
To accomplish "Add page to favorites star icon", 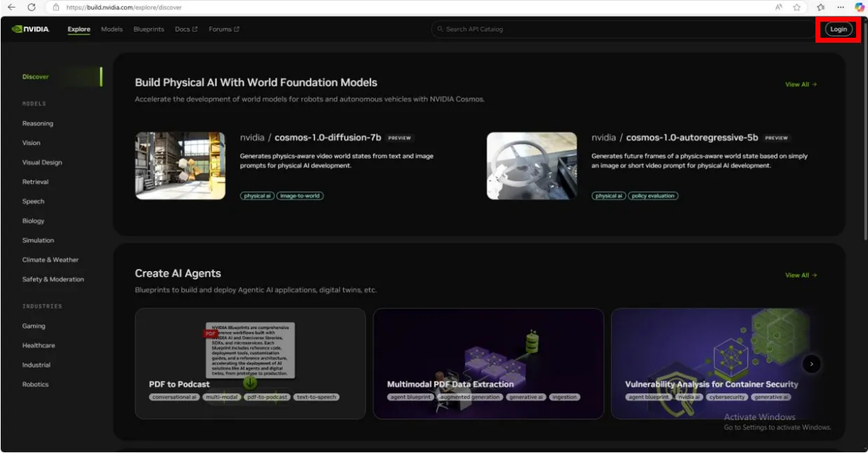I will tap(797, 7).
